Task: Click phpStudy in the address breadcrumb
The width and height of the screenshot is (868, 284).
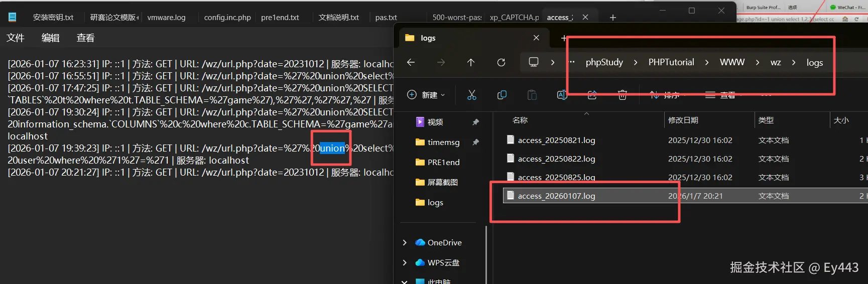Action: 604,62
